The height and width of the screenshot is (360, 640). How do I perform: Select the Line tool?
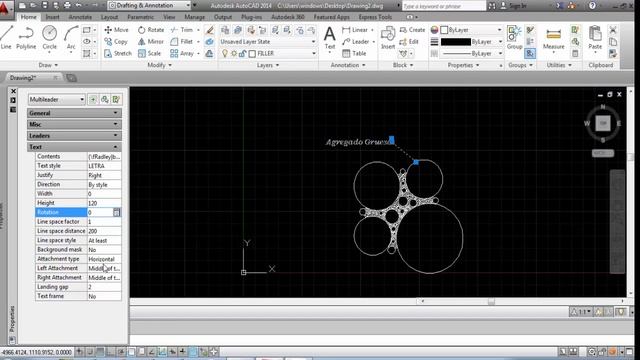[x=6, y=37]
